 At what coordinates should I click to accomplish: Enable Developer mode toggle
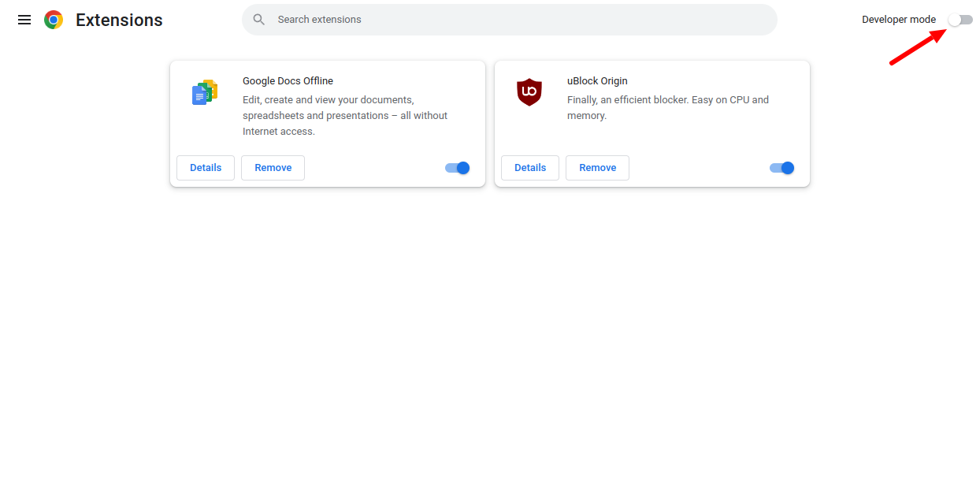point(960,20)
